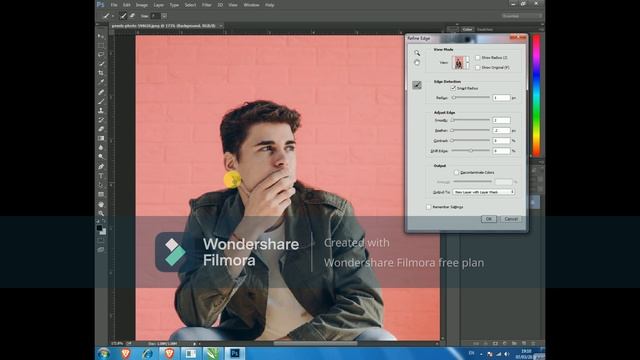The width and height of the screenshot is (640, 360).
Task: Click the Zoom tool in Refine Edge dialog
Action: coord(417,53)
